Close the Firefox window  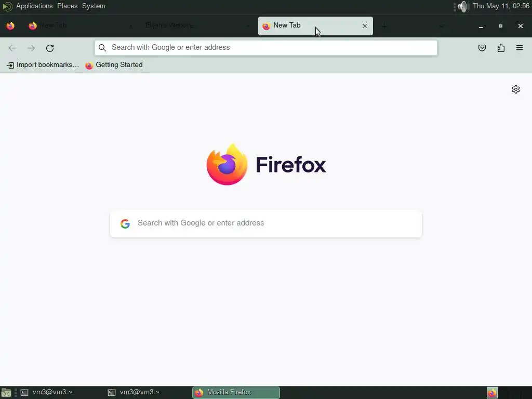coord(521,26)
